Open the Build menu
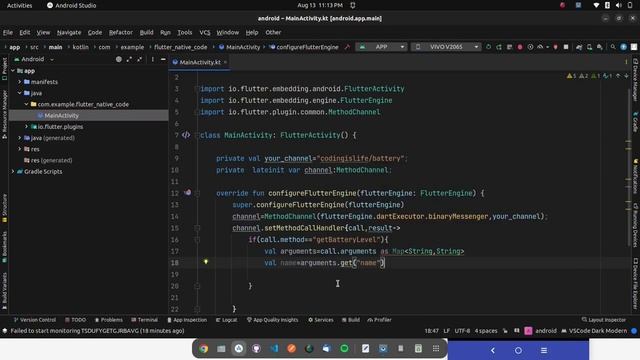Screen dimensions: 640x360 (x=147, y=32)
